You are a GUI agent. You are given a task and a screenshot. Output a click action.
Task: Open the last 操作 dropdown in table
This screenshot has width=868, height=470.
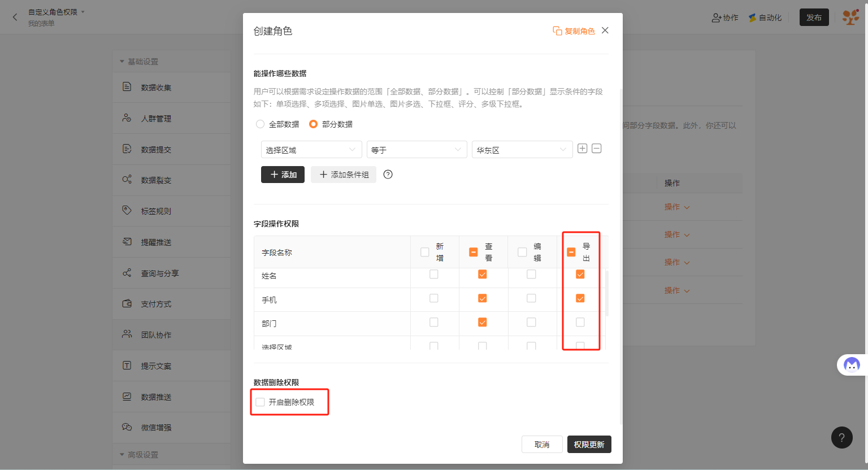[x=677, y=290]
